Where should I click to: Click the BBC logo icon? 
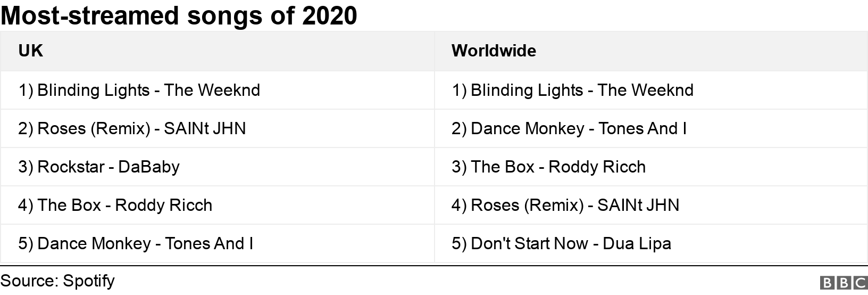pyautogui.click(x=844, y=282)
